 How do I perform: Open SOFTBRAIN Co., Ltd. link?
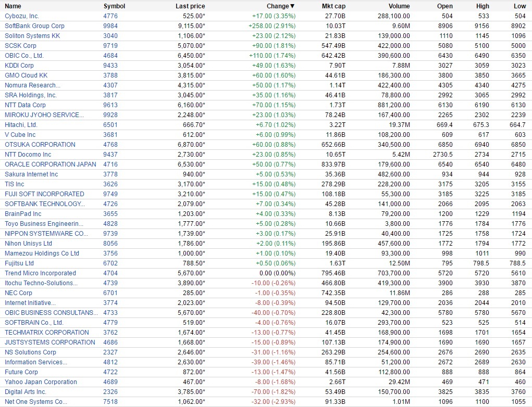[x=34, y=323]
